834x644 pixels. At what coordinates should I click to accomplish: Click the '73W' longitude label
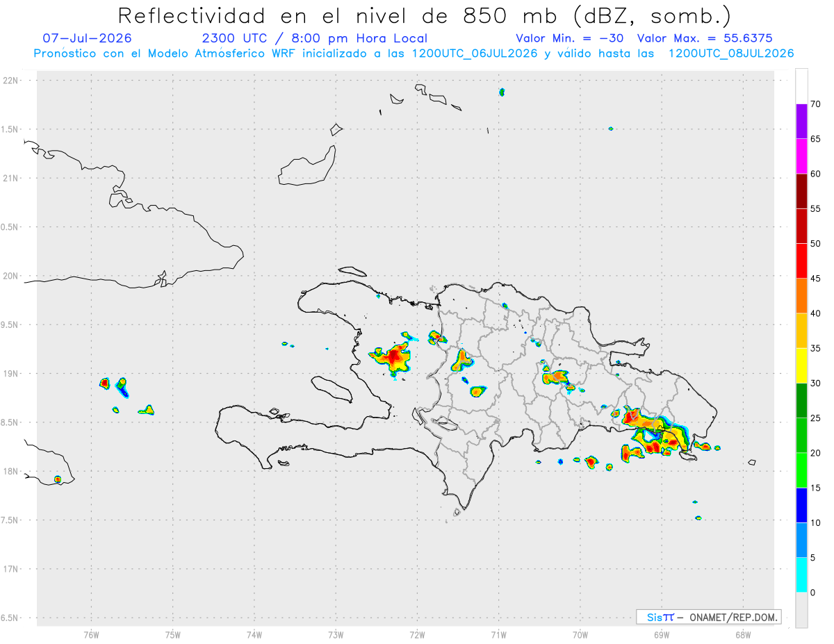(336, 634)
